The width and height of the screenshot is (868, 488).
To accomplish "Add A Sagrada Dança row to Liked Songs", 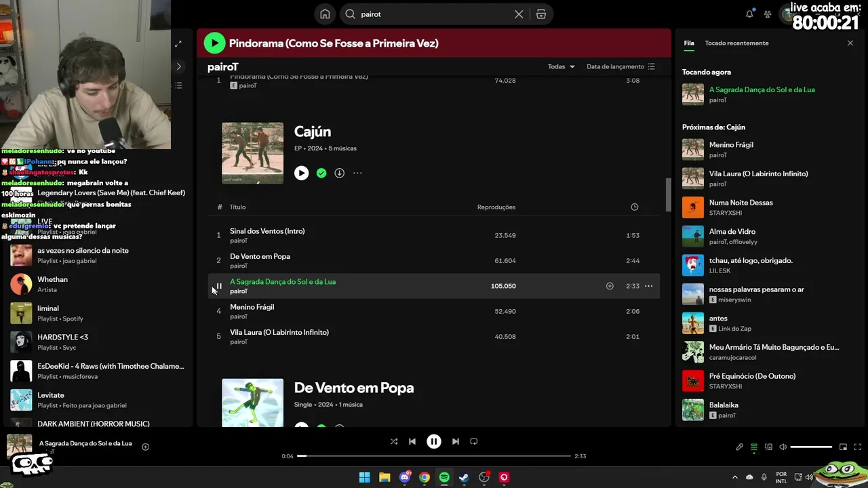I will pyautogui.click(x=610, y=286).
